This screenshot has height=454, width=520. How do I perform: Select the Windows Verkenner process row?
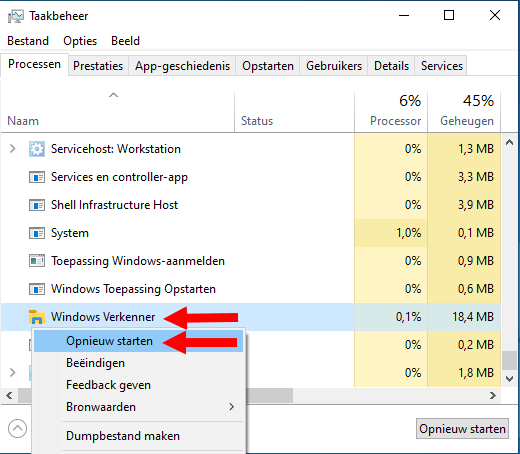251,317
